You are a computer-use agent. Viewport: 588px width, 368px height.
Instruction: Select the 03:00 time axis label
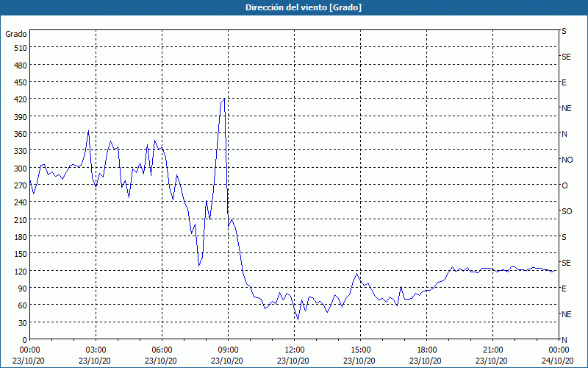tap(96, 350)
